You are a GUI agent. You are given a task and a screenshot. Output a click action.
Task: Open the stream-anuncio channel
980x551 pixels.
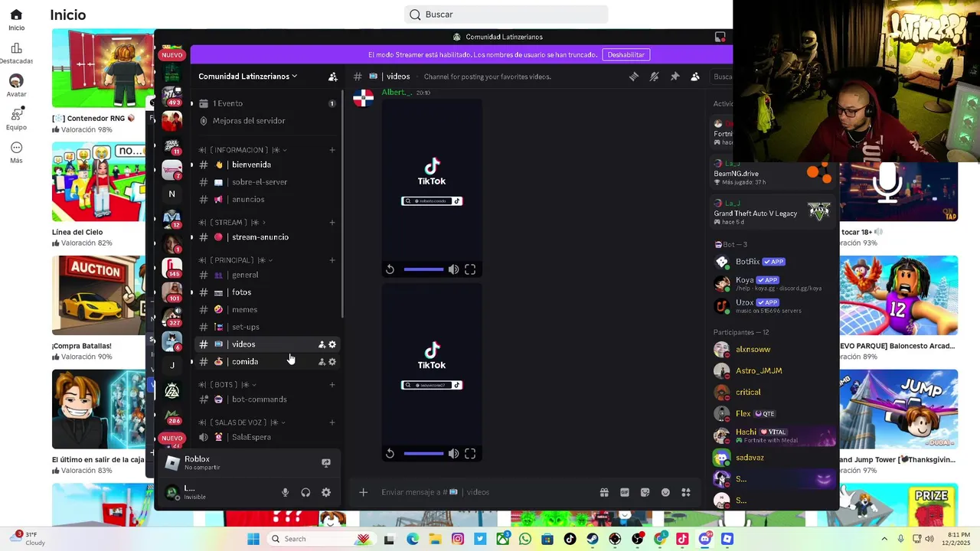(266, 237)
